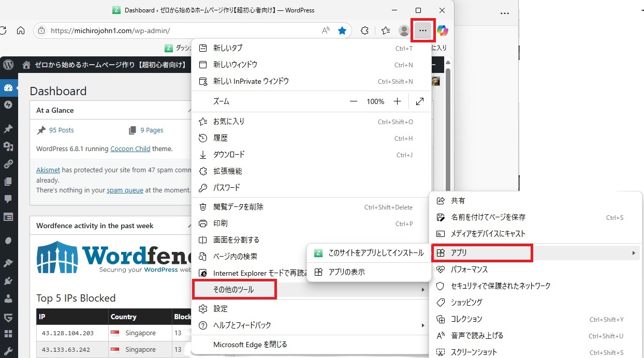
Task: Open Edge settings and more menu button
Action: tap(423, 31)
